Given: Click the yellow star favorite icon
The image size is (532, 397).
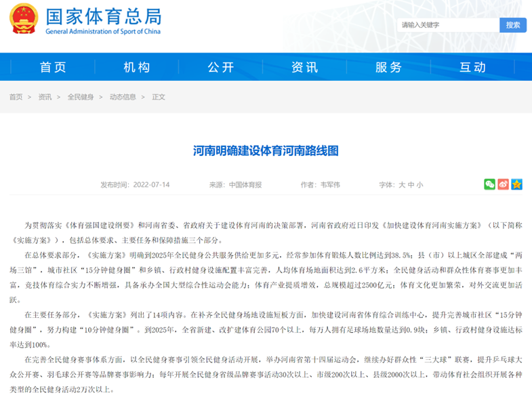Looking at the screenshot, I should (x=516, y=184).
